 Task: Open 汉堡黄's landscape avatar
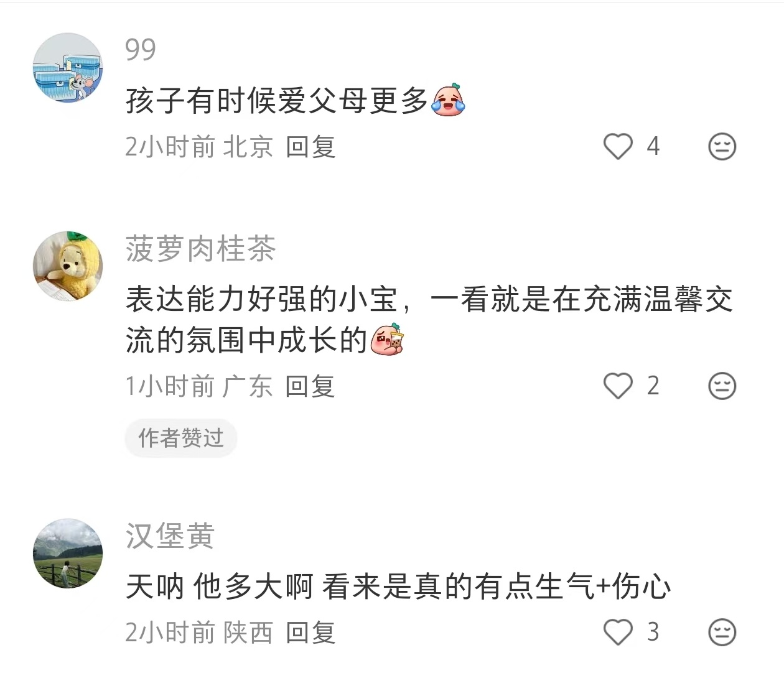(68, 554)
